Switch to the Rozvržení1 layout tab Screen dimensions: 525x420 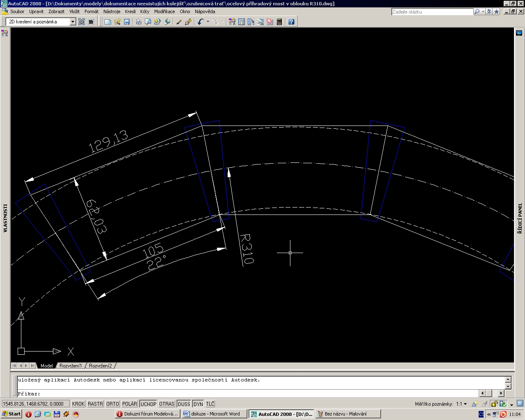click(x=71, y=365)
